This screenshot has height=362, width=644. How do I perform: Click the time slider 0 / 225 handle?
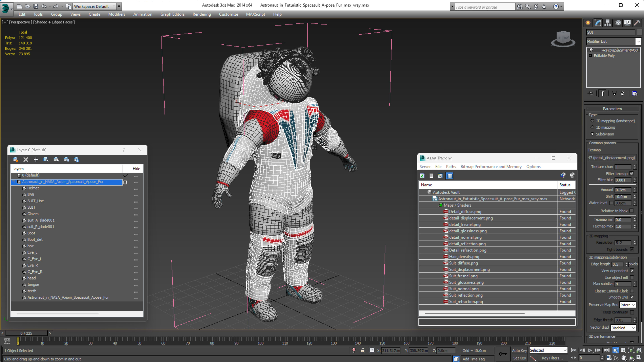point(26,333)
